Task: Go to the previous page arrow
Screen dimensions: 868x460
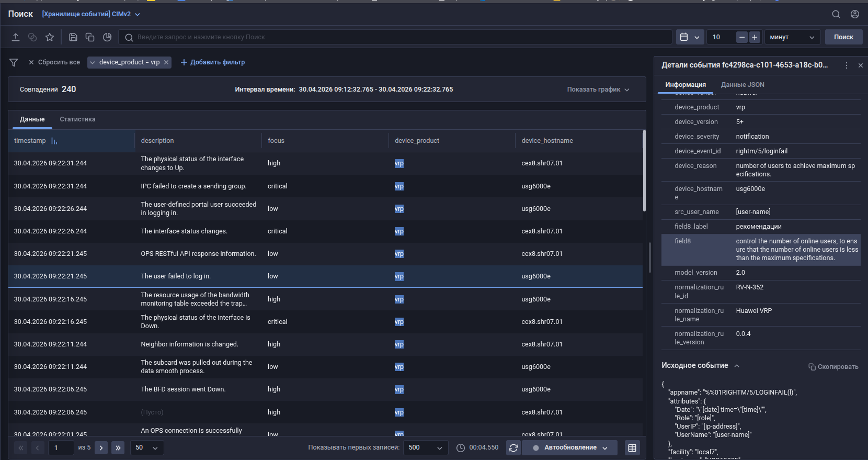Action: click(38, 448)
